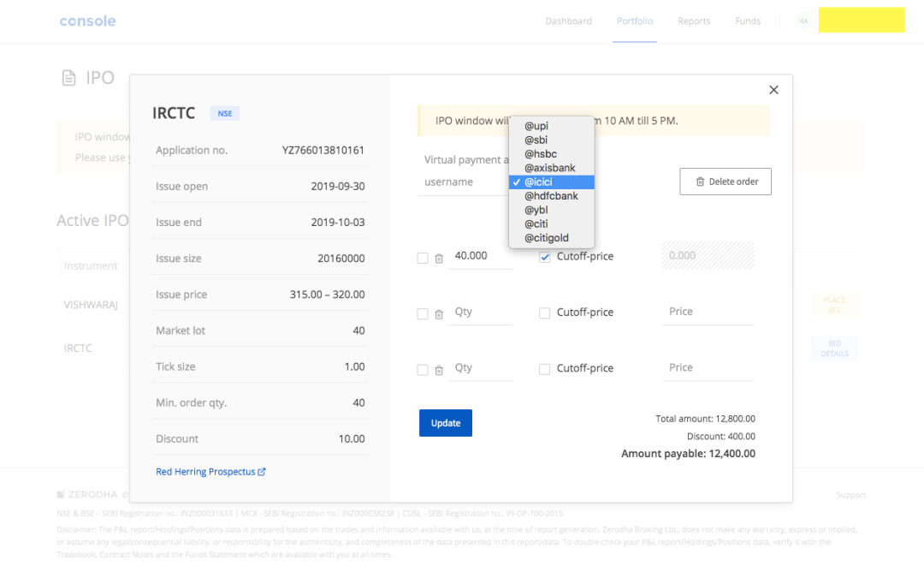
Task: Open the Support link in the footer
Action: 851,495
